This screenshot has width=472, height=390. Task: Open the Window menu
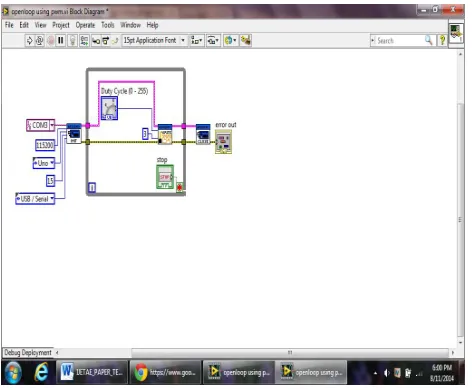[130, 25]
